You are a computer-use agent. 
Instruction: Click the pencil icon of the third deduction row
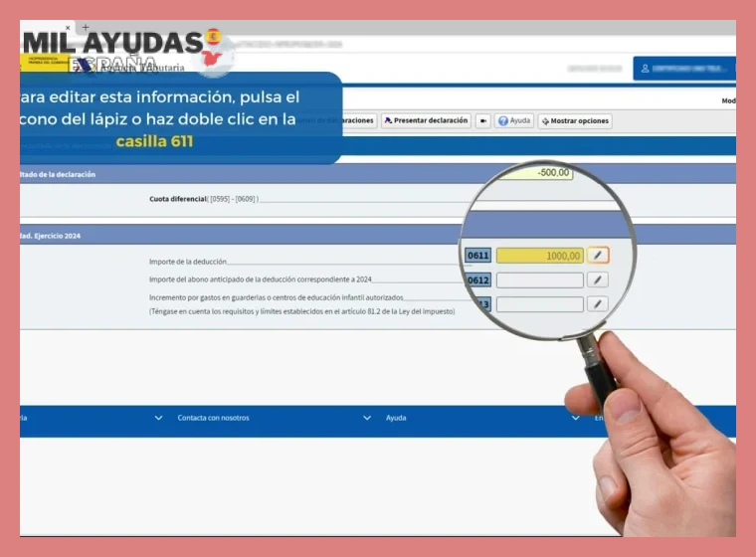pos(598,303)
